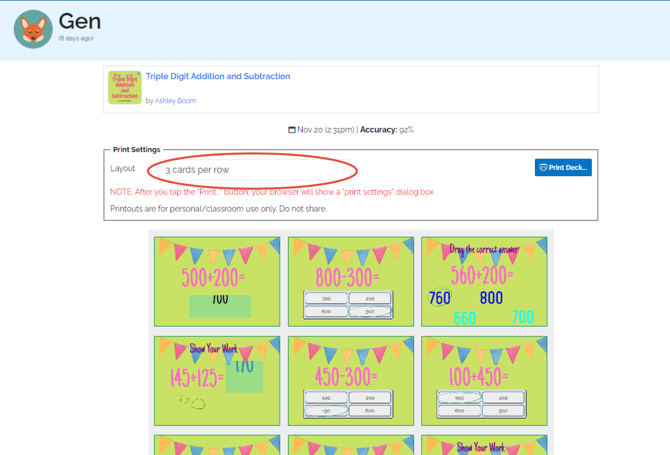
Task: Click the Accuracy 92% text
Action: click(x=387, y=129)
